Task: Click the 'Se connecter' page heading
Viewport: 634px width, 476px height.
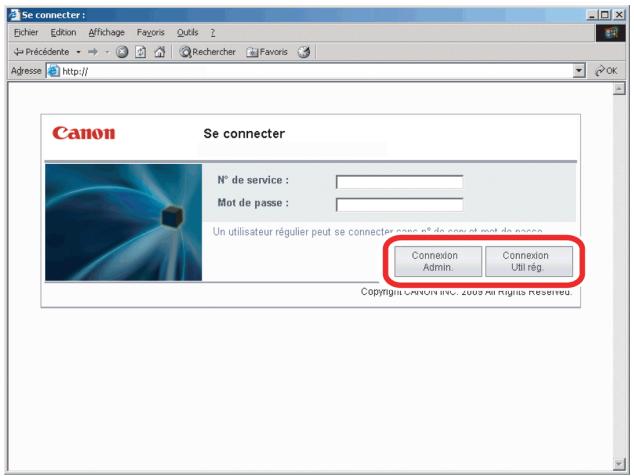Action: pos(244,133)
